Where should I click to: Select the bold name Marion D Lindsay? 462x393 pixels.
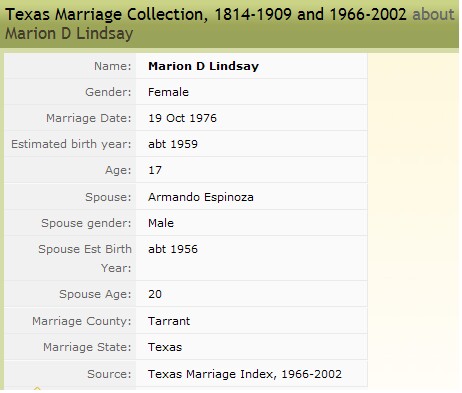pyautogui.click(x=203, y=66)
